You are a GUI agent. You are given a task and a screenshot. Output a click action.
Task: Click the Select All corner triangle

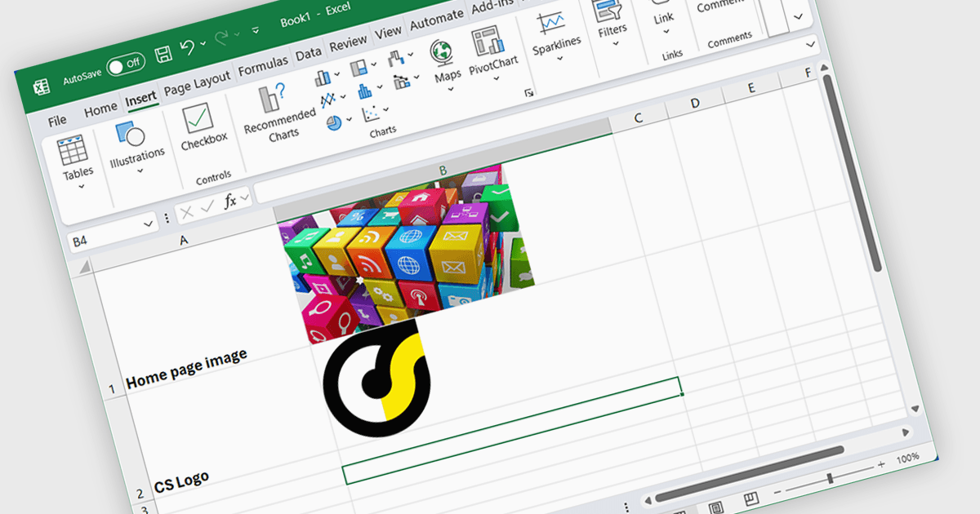coord(85,268)
